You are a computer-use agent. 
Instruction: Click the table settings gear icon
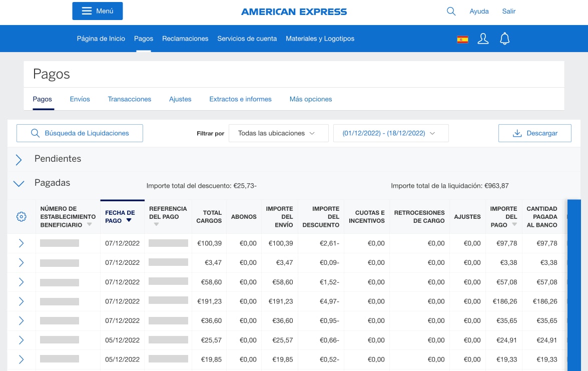tap(21, 217)
